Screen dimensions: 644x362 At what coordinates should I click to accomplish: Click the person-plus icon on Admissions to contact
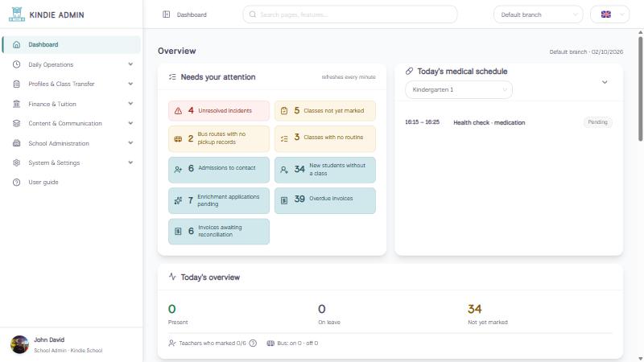[x=178, y=169]
